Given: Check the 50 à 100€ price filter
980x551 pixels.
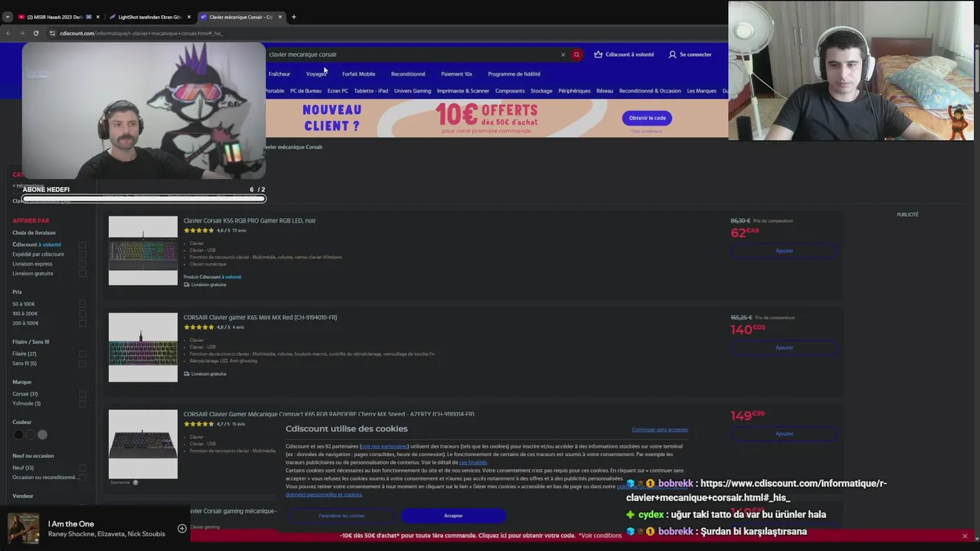Looking at the screenshot, I should pyautogui.click(x=83, y=304).
